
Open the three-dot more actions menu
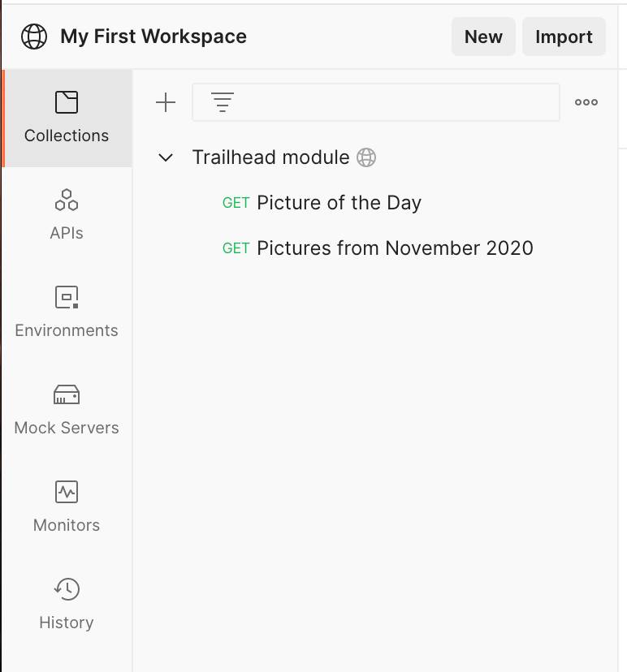(x=586, y=102)
